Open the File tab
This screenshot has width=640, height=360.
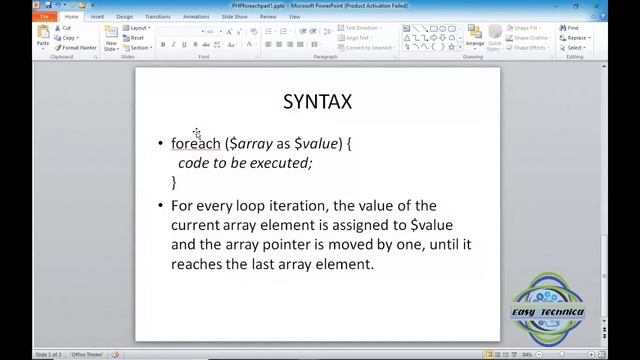(x=44, y=17)
